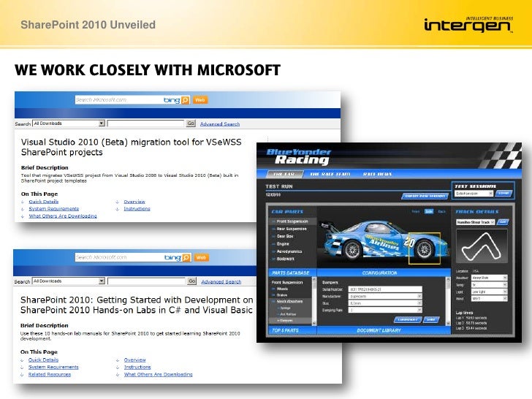Click the Configuration panel vertical scrollbar
The image size is (532, 399).
(449, 302)
